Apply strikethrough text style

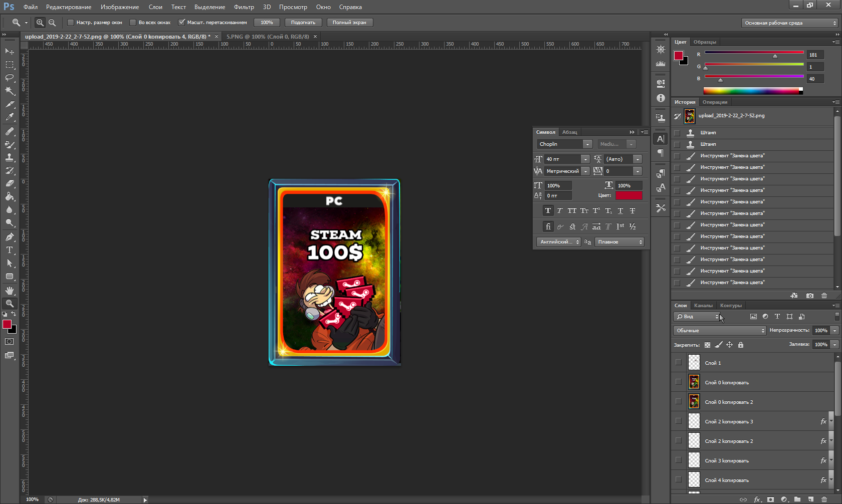633,211
